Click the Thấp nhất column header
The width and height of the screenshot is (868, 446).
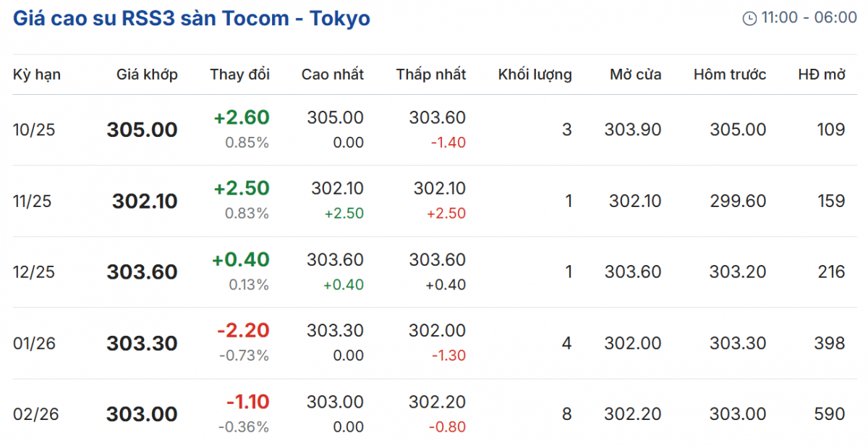tap(431, 75)
